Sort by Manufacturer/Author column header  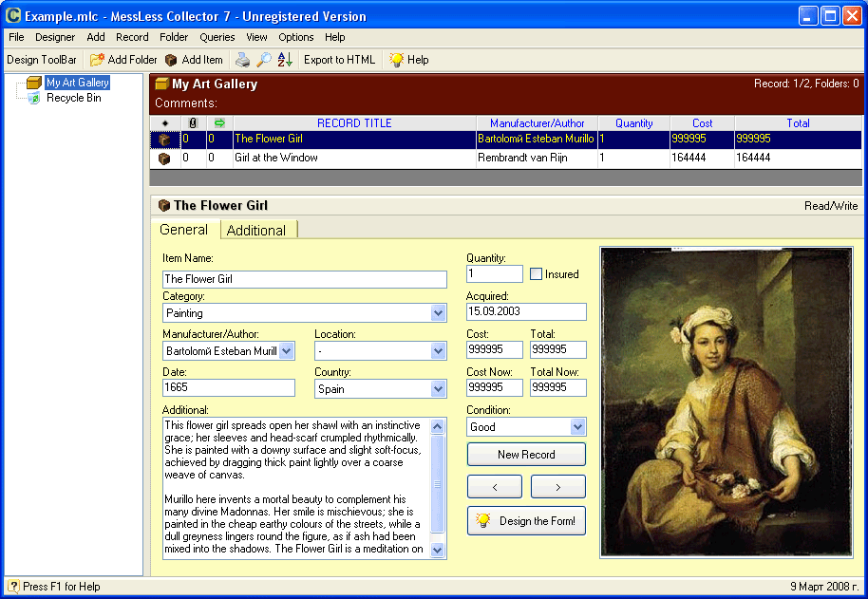[x=537, y=123]
